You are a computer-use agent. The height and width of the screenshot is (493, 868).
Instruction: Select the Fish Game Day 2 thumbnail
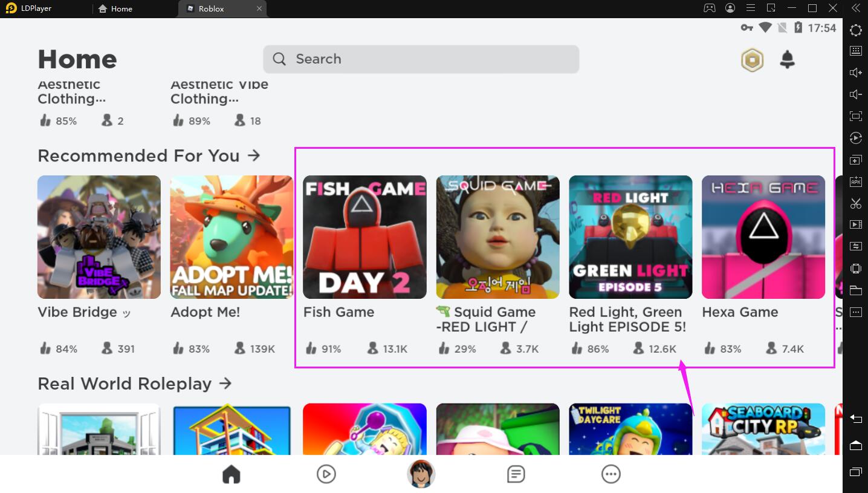pyautogui.click(x=364, y=237)
